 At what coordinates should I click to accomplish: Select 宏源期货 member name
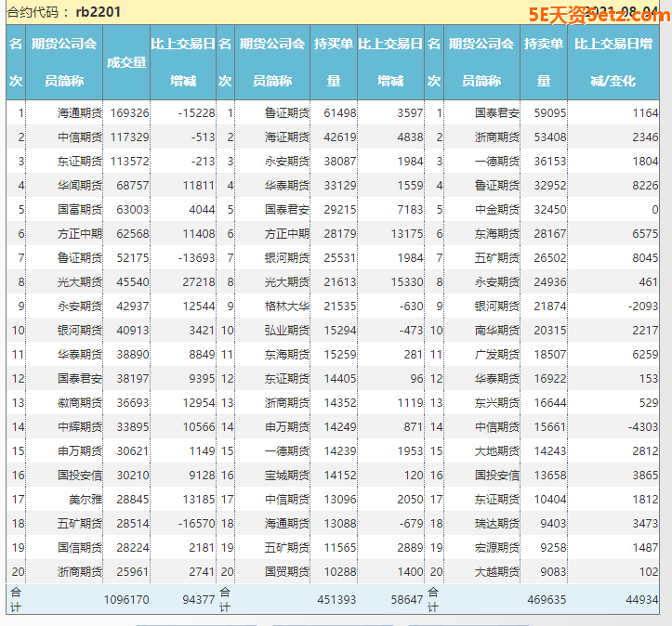pyautogui.click(x=497, y=548)
